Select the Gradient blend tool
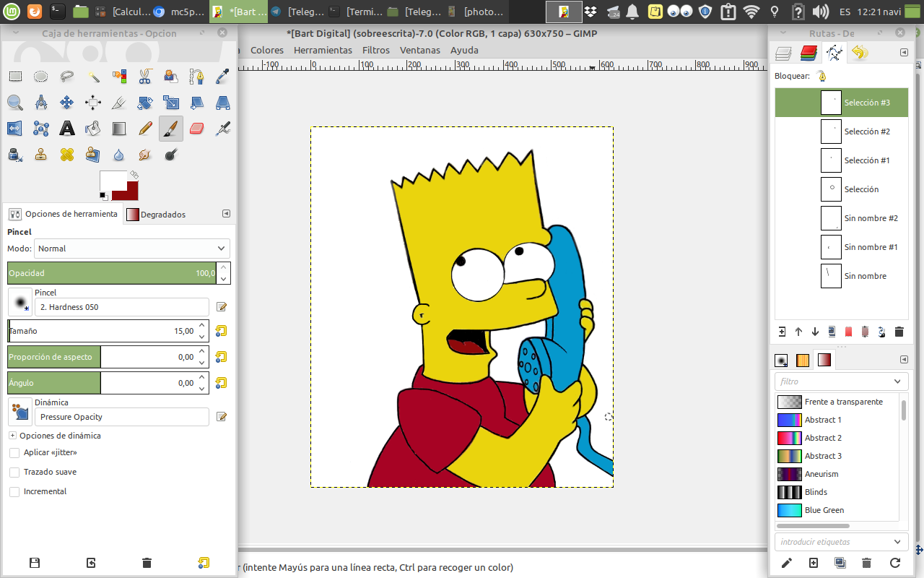Screen dimensions: 924x578 point(119,129)
